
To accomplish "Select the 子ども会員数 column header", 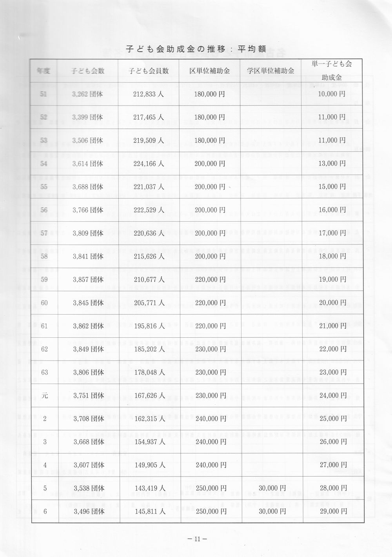I will (x=149, y=71).
